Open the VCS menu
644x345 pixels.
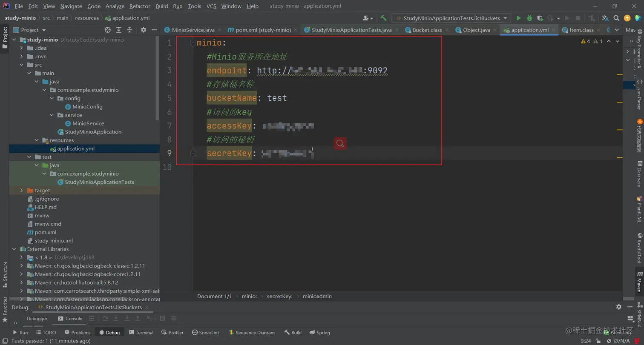tap(211, 6)
